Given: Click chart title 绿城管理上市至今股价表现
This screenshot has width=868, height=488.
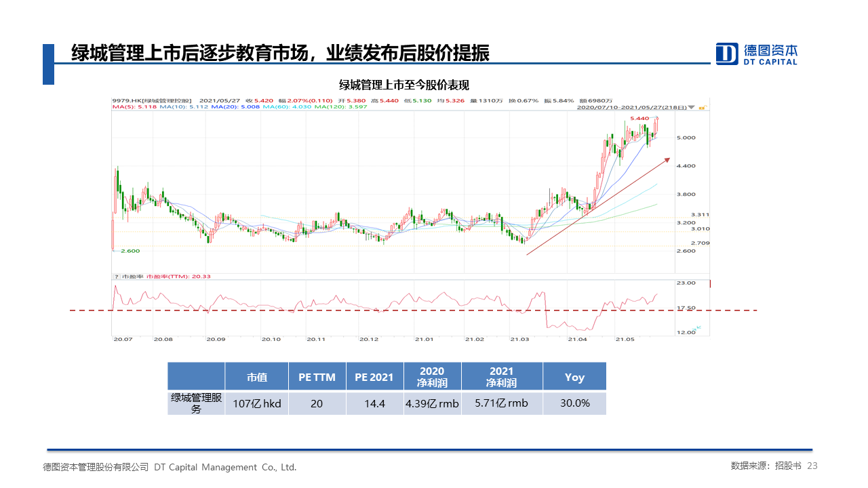Looking at the screenshot, I should tap(403, 85).
